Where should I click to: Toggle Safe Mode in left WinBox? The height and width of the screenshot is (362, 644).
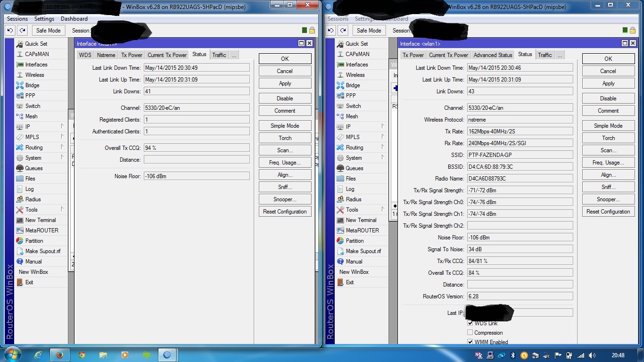tap(48, 30)
